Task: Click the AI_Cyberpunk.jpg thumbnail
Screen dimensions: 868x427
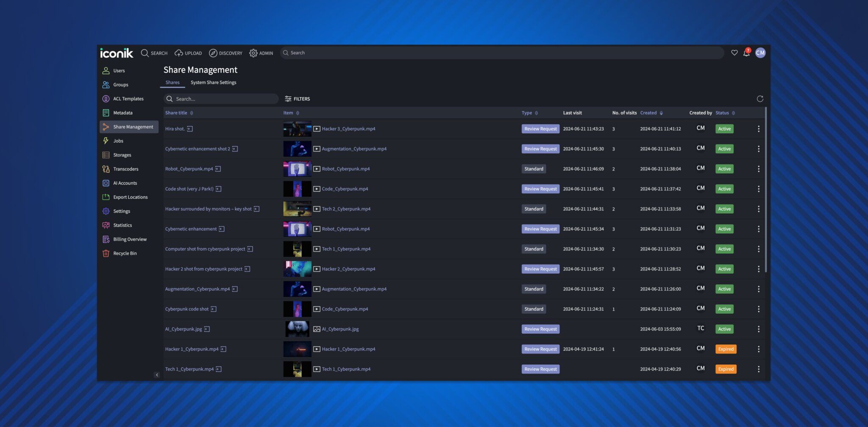Action: tap(297, 329)
